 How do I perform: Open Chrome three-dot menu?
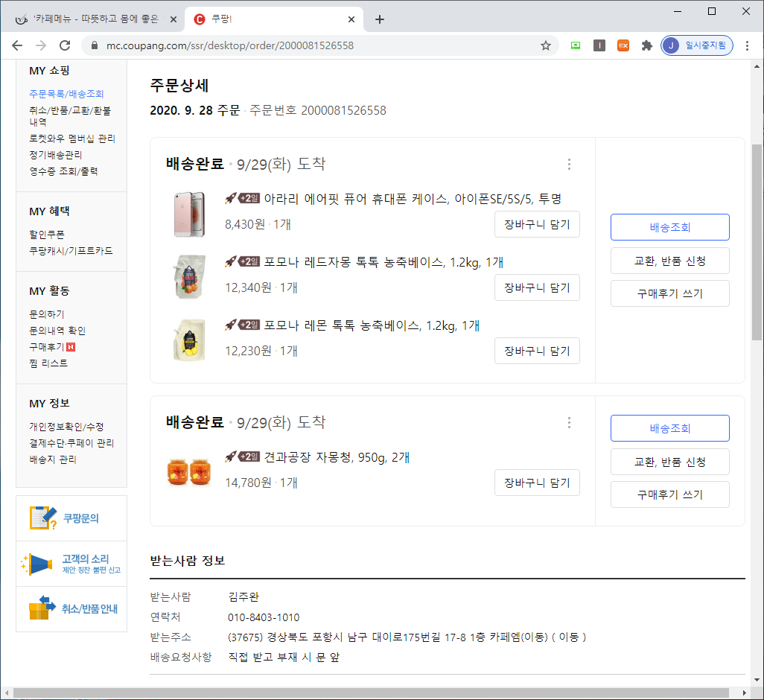[747, 45]
